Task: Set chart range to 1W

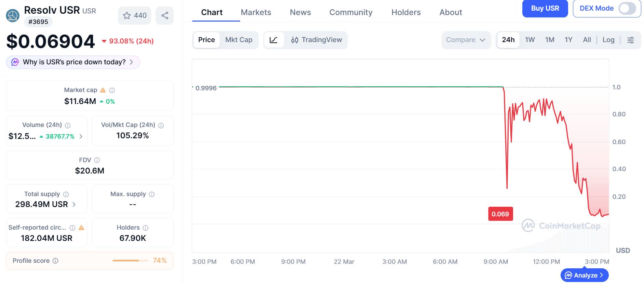Action: pos(530,40)
